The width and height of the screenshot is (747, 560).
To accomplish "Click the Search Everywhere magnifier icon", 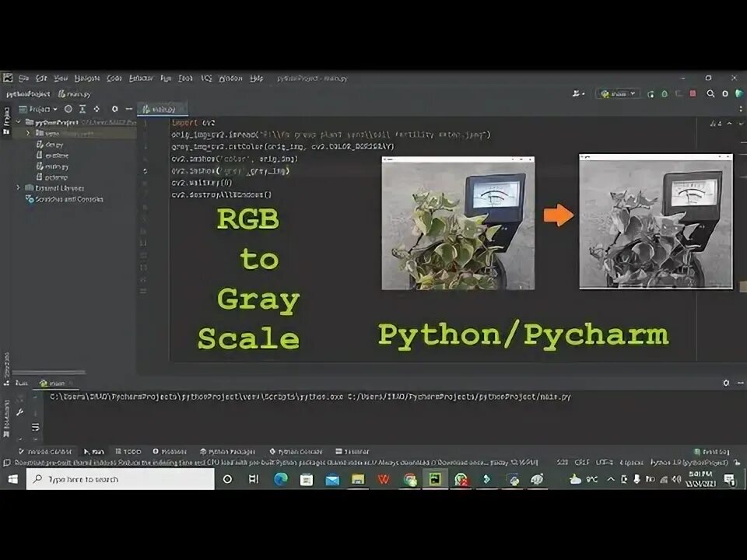I will point(710,94).
